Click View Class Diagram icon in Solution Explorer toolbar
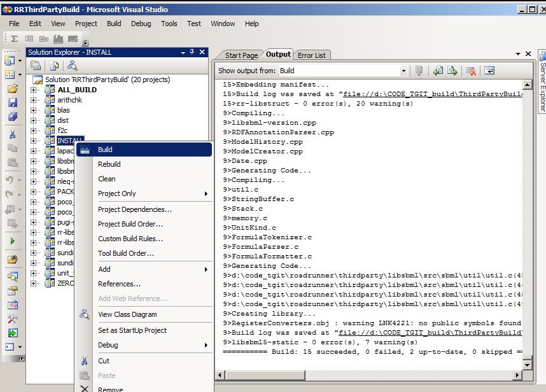 pyautogui.click(x=73, y=66)
